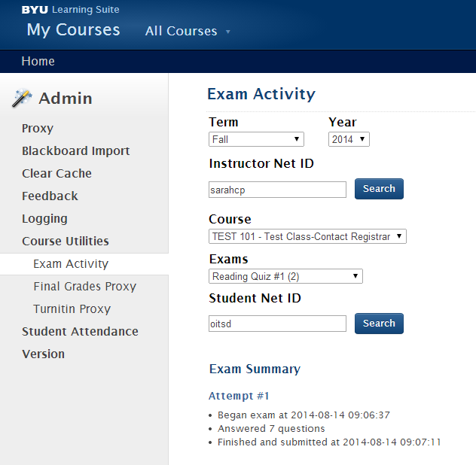Click 'Finished and submitted' timestamp line

[x=329, y=442]
